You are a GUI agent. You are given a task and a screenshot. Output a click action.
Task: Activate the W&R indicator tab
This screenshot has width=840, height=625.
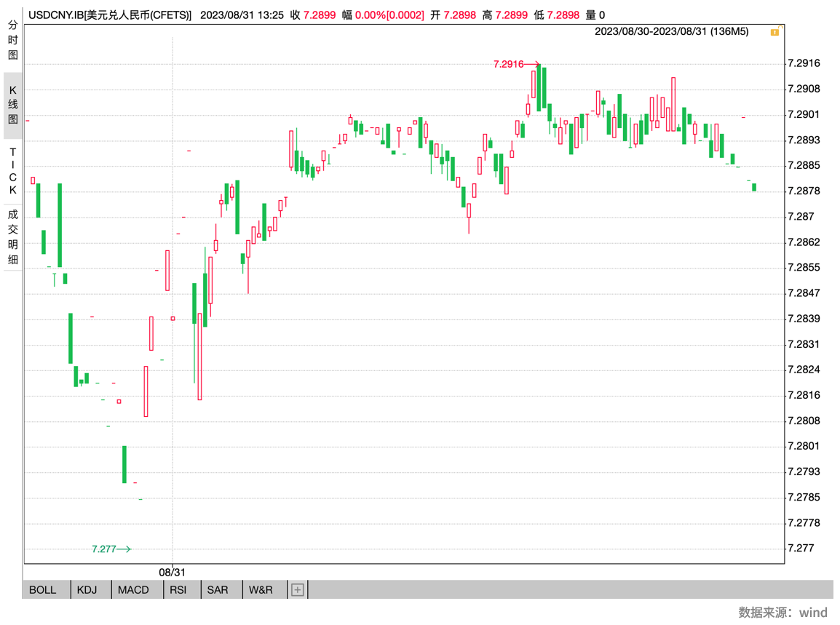(x=261, y=590)
